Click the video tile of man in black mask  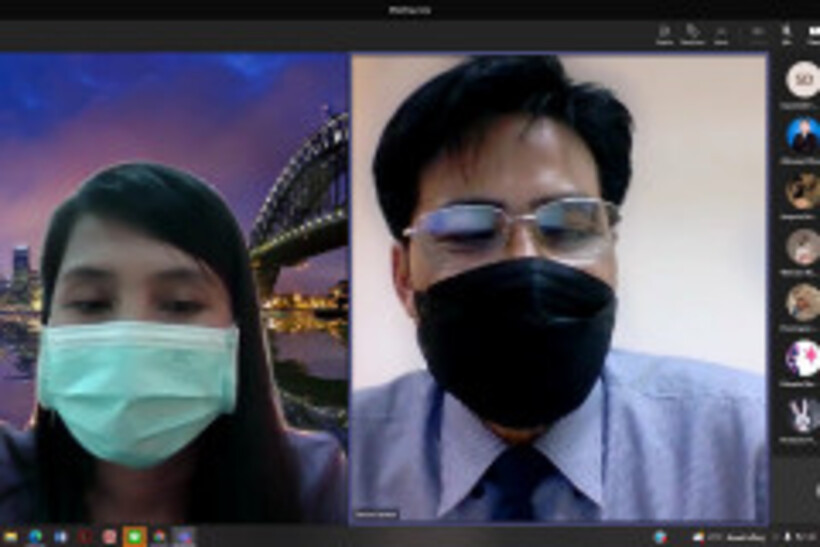click(558, 290)
